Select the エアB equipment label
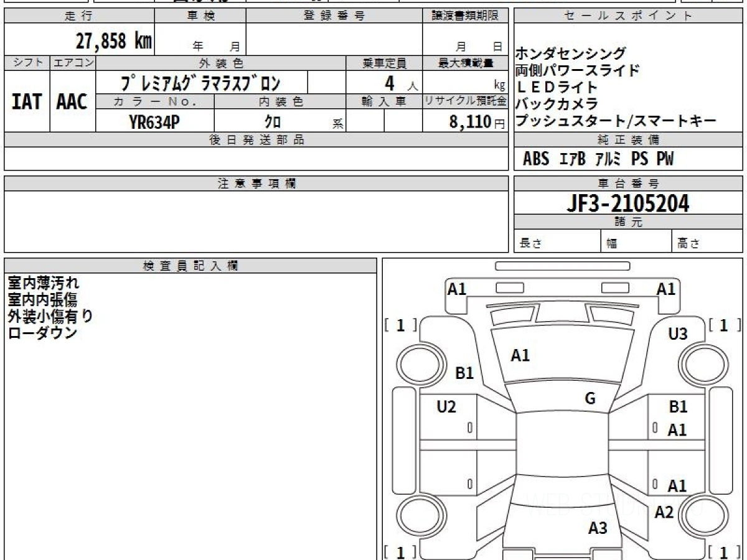The width and height of the screenshot is (747, 560). (x=573, y=159)
